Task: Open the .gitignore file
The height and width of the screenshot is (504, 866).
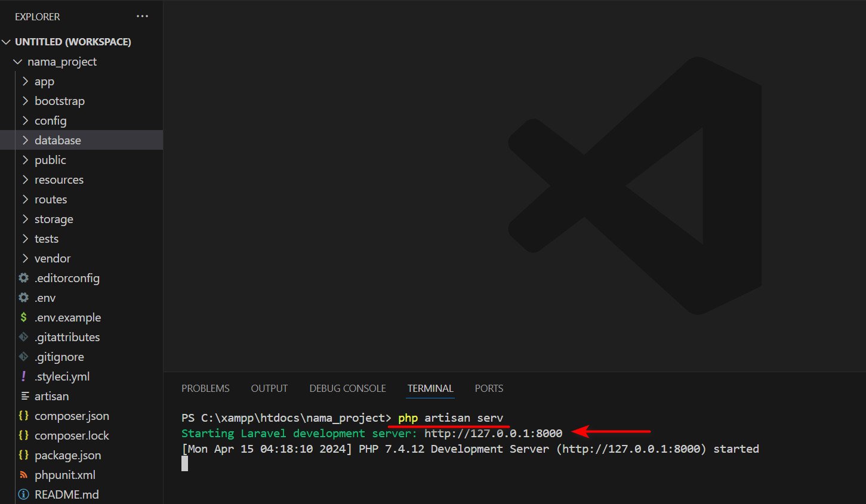Action: [x=59, y=357]
